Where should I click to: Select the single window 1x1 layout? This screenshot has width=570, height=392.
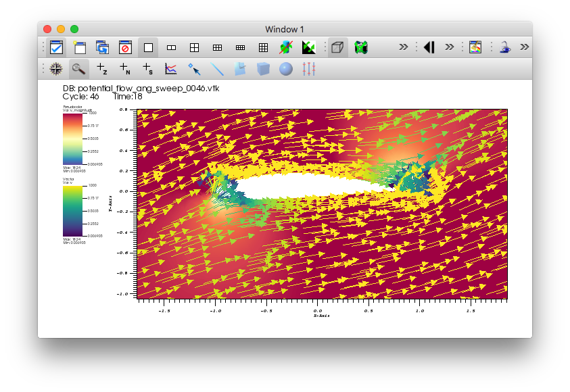[148, 47]
